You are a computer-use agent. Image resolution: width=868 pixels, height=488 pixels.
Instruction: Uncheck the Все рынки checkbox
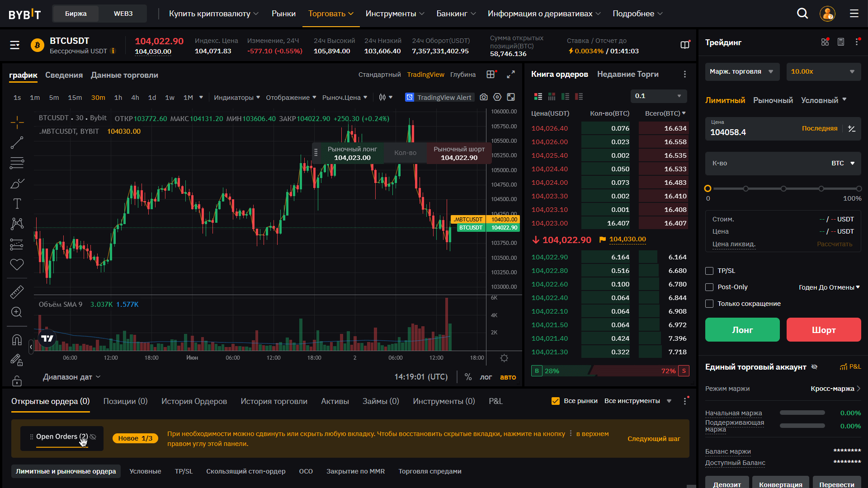tap(556, 401)
